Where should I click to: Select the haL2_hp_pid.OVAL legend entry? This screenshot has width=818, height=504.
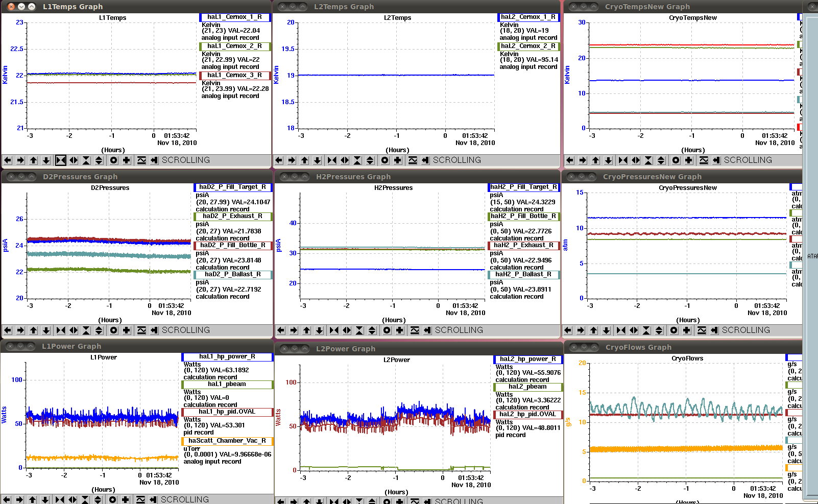pos(528,414)
